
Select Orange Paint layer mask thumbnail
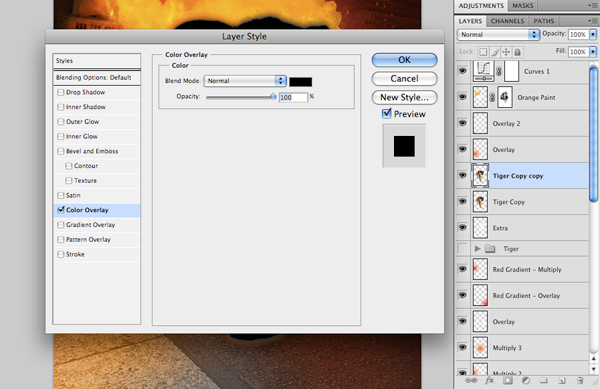click(x=505, y=97)
